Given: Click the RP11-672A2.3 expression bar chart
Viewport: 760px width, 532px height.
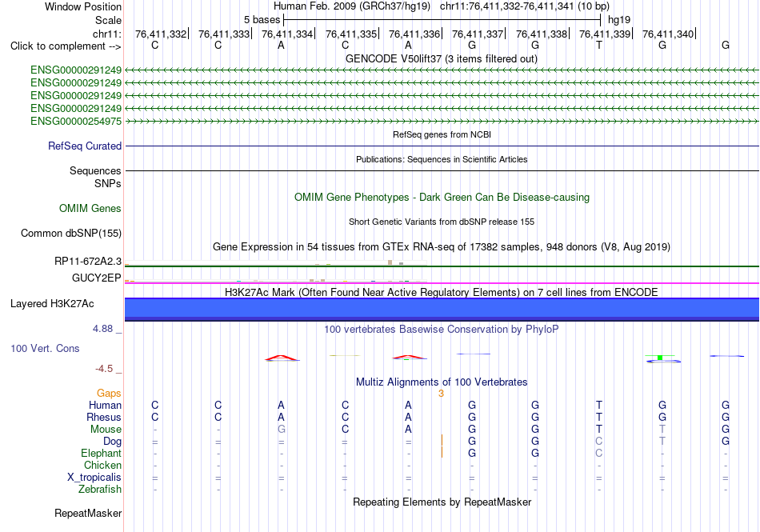Looking at the screenshot, I should (276, 263).
